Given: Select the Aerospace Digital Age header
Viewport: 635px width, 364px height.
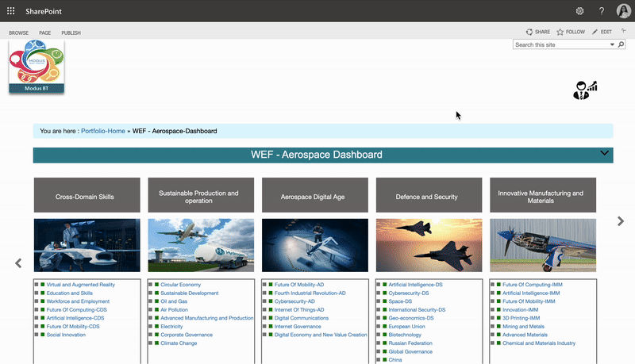Looking at the screenshot, I should (x=315, y=195).
